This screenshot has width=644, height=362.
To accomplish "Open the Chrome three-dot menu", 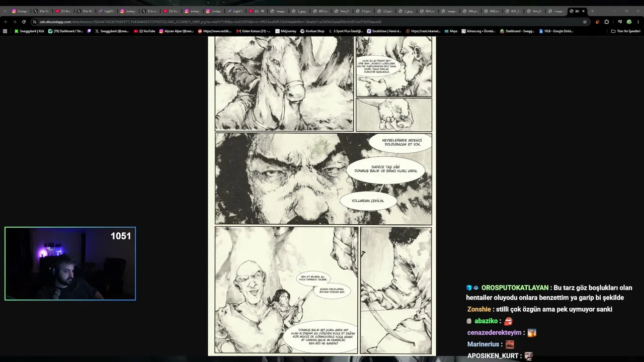I will coord(638,22).
